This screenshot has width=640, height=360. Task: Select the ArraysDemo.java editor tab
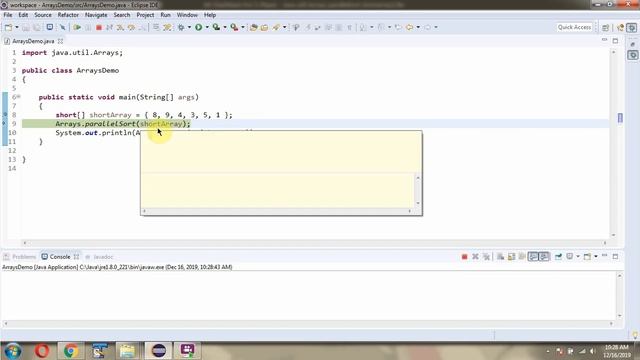(x=33, y=41)
